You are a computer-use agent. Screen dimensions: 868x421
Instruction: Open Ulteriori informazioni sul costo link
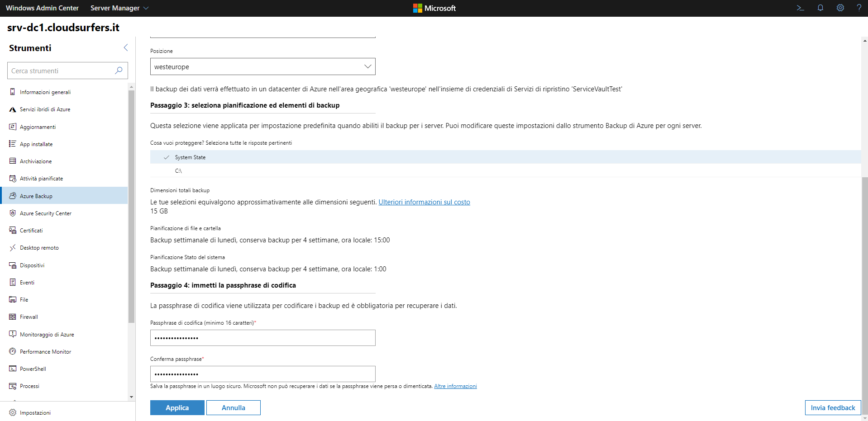point(424,202)
